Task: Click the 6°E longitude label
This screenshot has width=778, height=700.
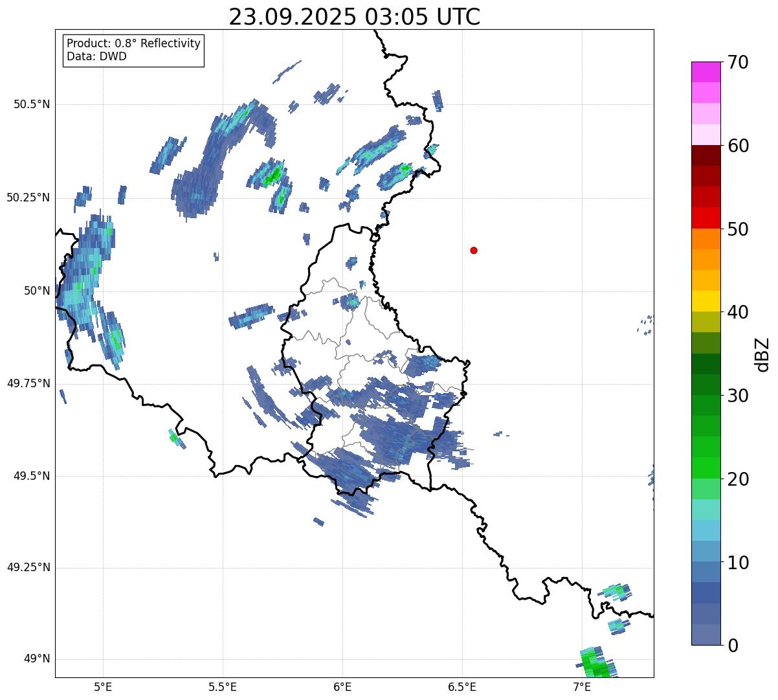Action: [x=342, y=687]
